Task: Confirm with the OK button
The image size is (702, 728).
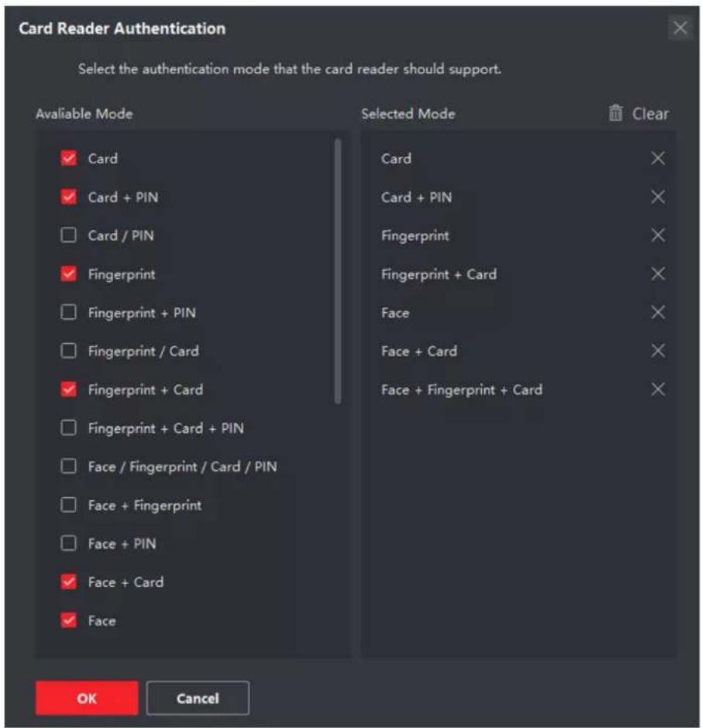Action: (87, 699)
